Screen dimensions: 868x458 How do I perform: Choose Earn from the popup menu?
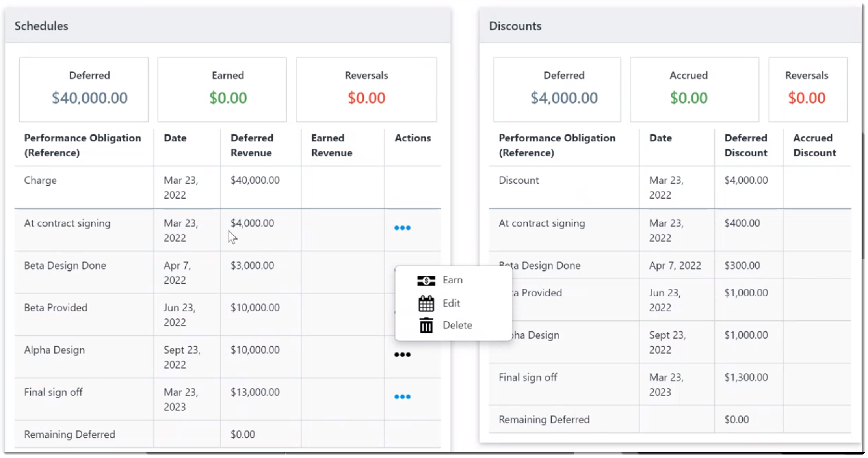[452, 280]
